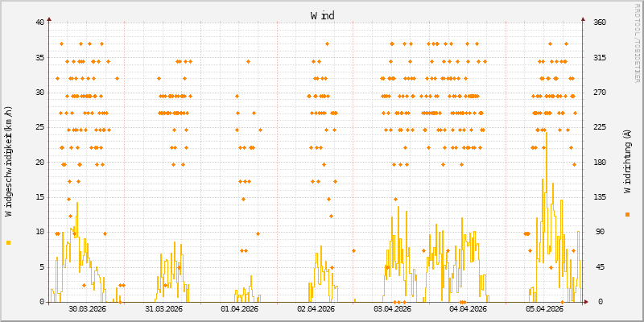The width and height of the screenshot is (644, 322).
Task: Click the 31.03.2026 date label
Action: [x=163, y=308]
